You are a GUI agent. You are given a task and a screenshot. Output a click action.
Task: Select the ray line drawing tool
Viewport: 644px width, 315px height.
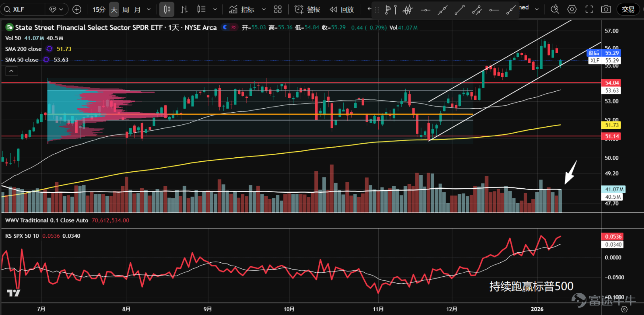511,10
